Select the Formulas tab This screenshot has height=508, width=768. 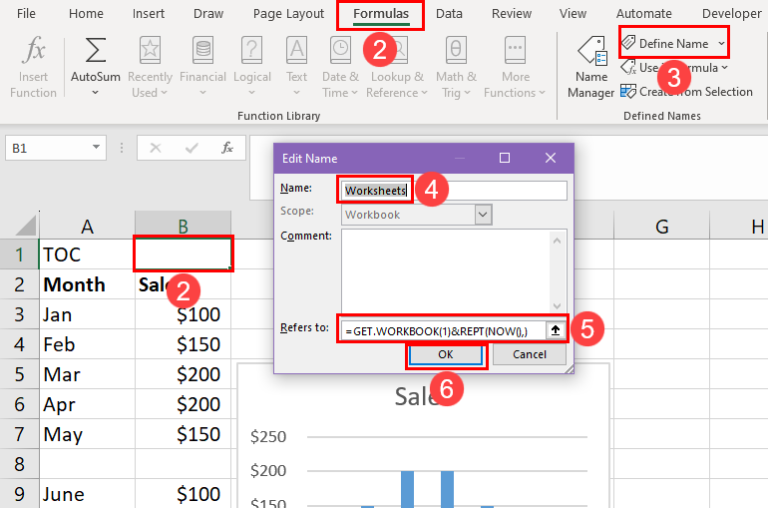coord(381,14)
